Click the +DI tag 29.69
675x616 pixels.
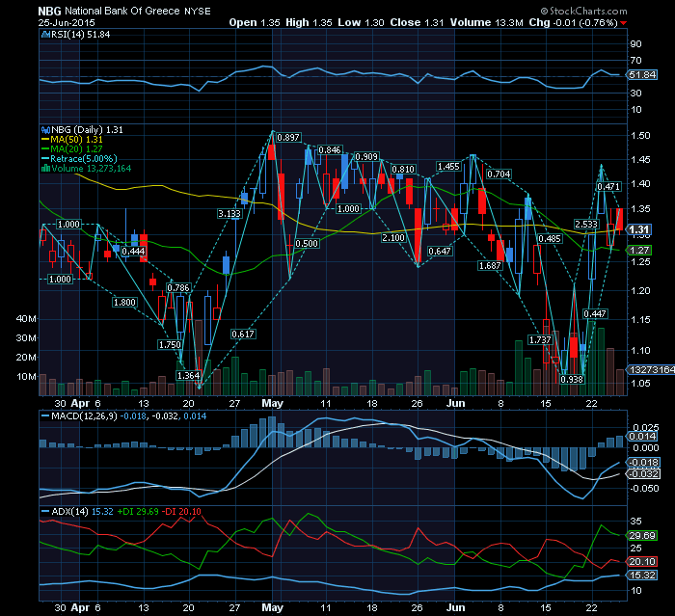tap(642, 535)
